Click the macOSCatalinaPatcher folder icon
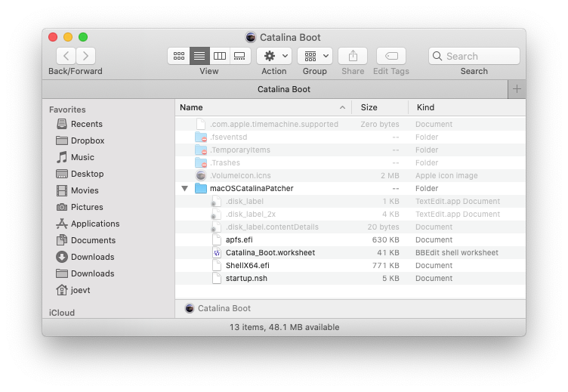 point(201,188)
